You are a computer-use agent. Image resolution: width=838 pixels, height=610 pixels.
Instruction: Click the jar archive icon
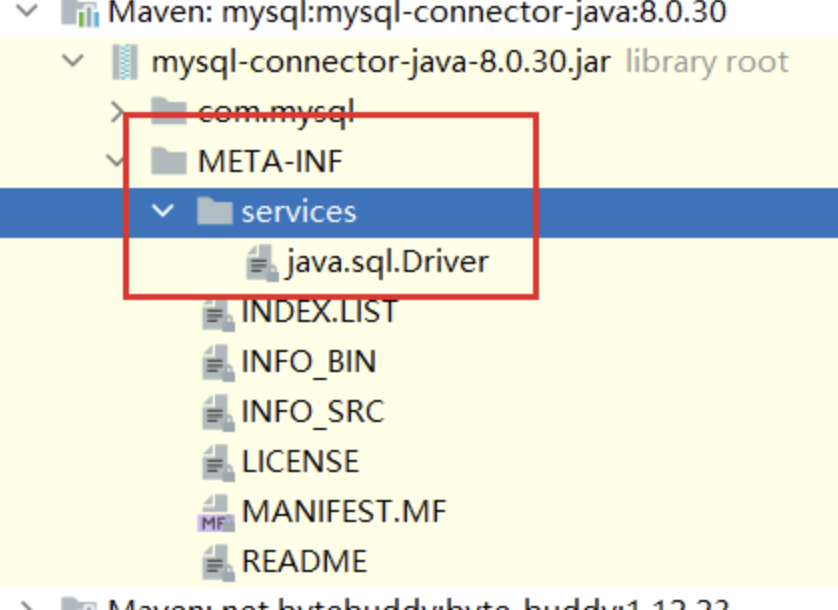point(125,63)
